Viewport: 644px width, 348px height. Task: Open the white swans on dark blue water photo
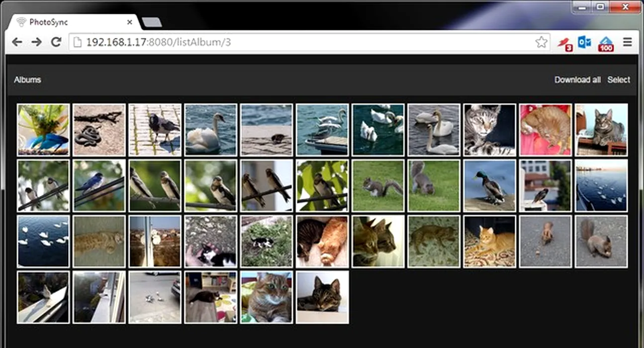(43, 241)
